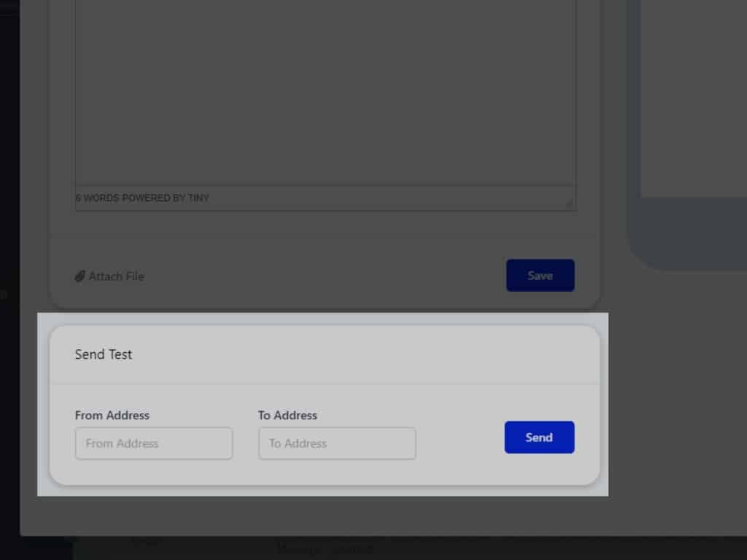Click the From Address field label
The width and height of the screenshot is (747, 560).
112,415
